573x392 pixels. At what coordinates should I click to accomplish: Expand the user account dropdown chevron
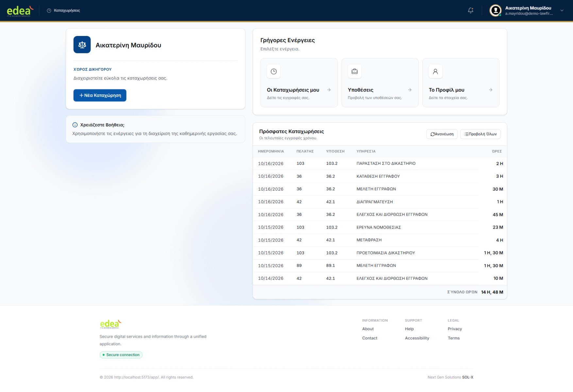562,10
